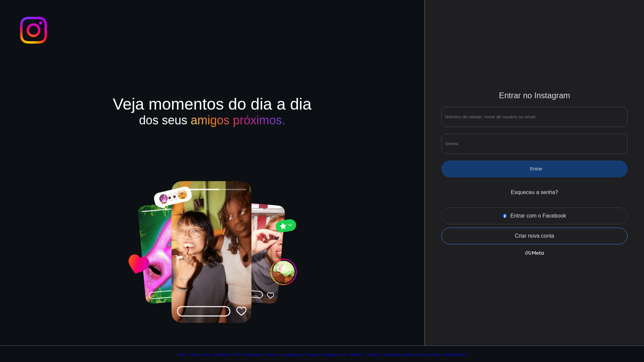Open the Esqueceu a senha? link

pyautogui.click(x=534, y=192)
